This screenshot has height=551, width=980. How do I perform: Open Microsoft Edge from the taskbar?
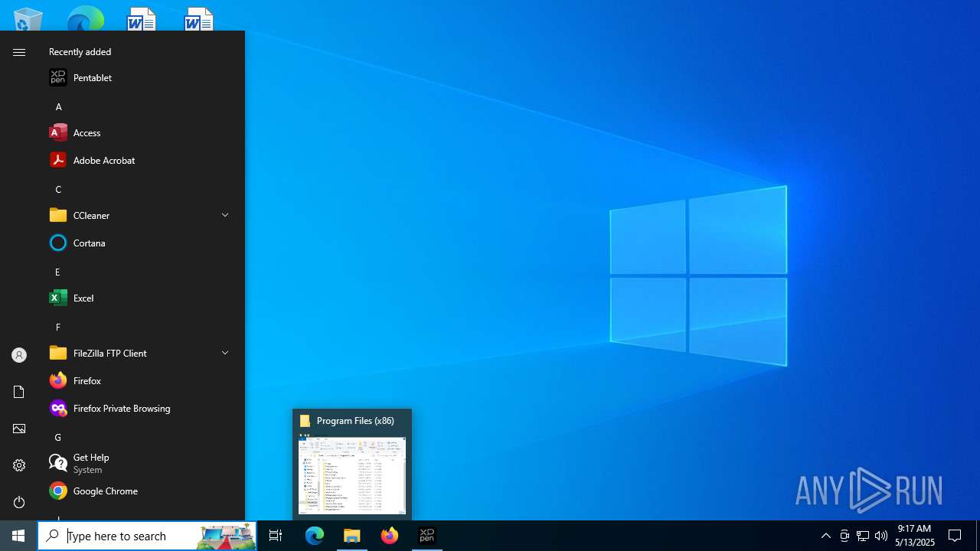[315, 536]
